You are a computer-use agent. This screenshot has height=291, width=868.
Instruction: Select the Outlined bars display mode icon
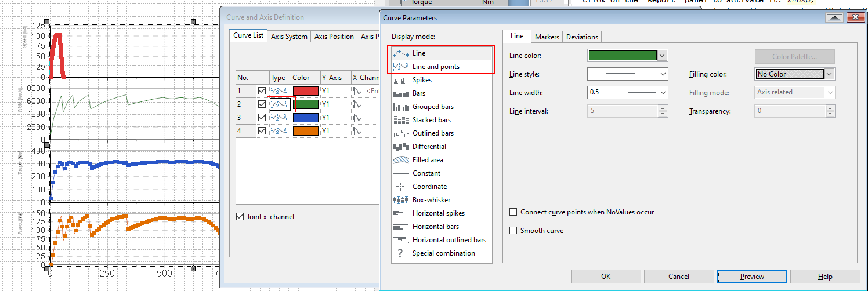(x=401, y=133)
